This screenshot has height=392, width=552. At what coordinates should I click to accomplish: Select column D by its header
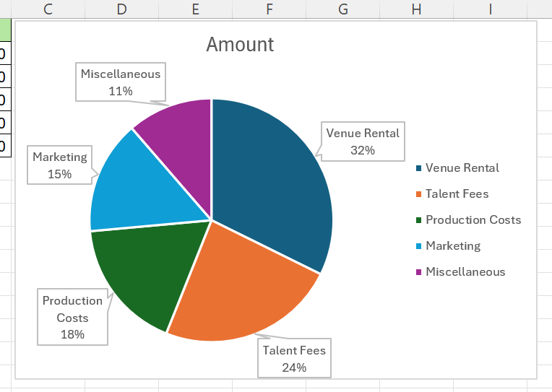click(x=121, y=9)
